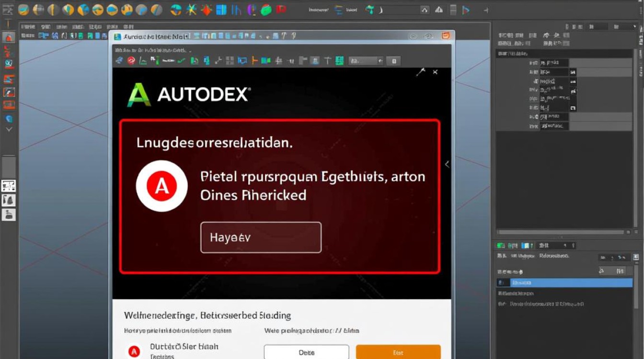Screen dimensions: 644x359
Task: Click the wrench icon above Autodex logo
Action: (x=421, y=72)
